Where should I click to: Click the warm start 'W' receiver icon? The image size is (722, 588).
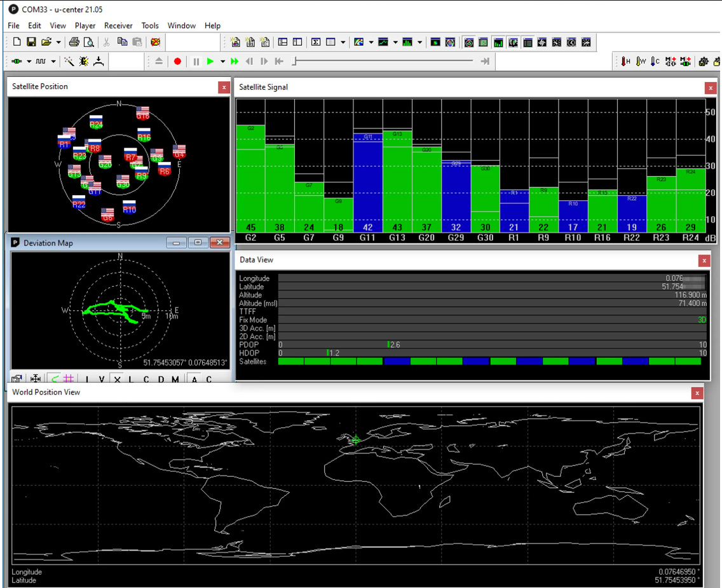coord(641,62)
